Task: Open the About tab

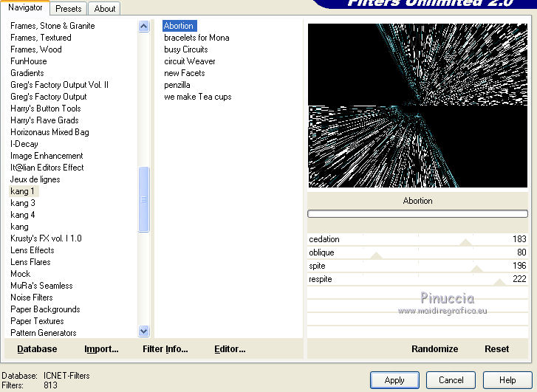Action: pos(104,9)
